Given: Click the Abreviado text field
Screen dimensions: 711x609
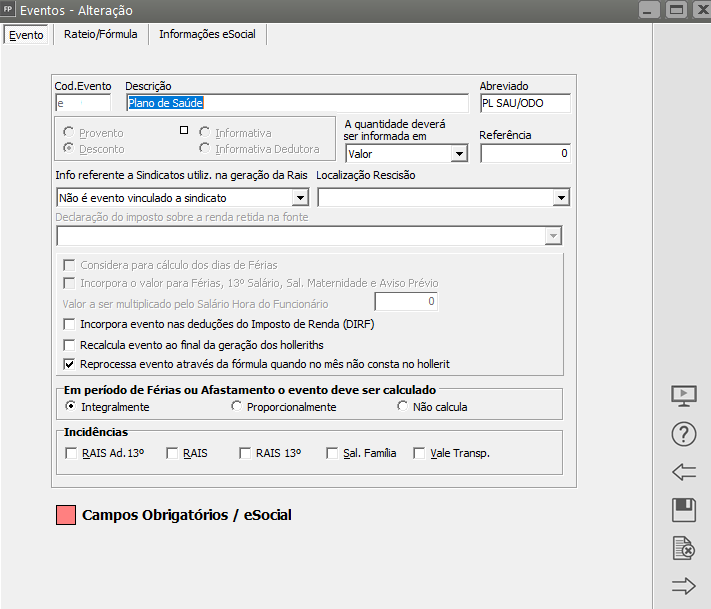Looking at the screenshot, I should click(x=524, y=103).
